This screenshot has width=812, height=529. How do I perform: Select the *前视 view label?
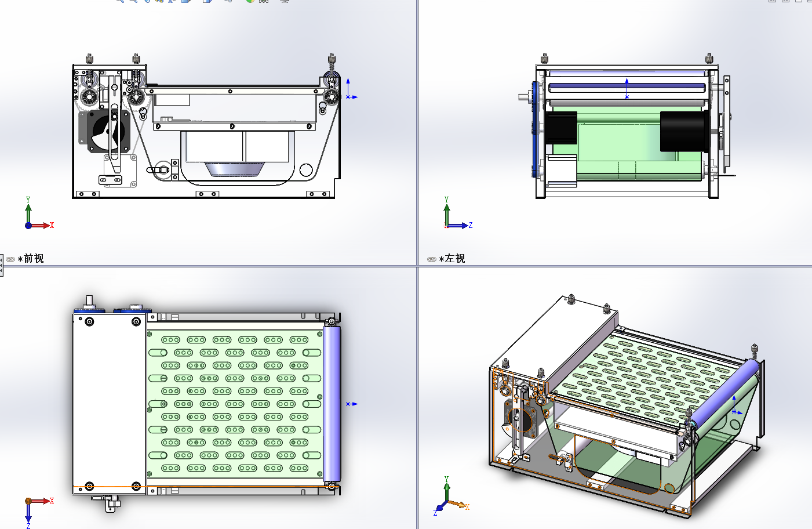click(x=31, y=259)
